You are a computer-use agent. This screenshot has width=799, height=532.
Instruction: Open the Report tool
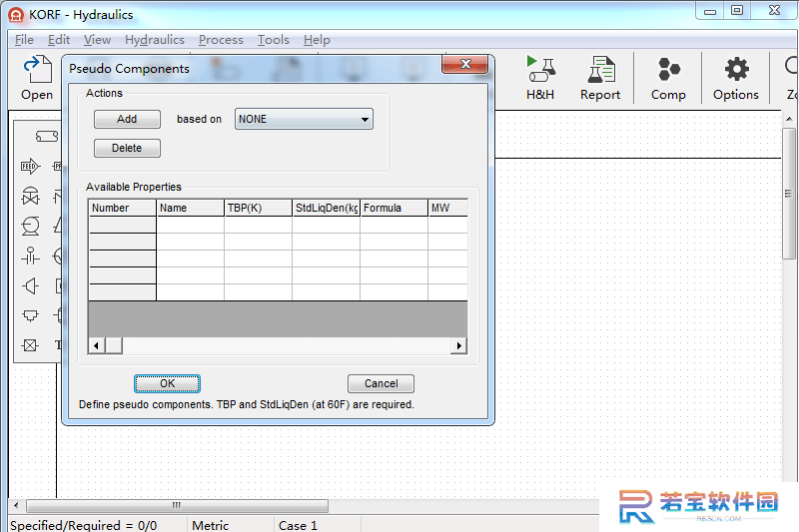point(600,78)
